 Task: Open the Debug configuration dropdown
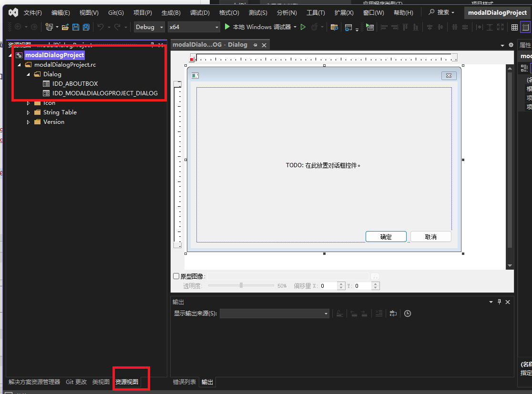click(x=149, y=27)
